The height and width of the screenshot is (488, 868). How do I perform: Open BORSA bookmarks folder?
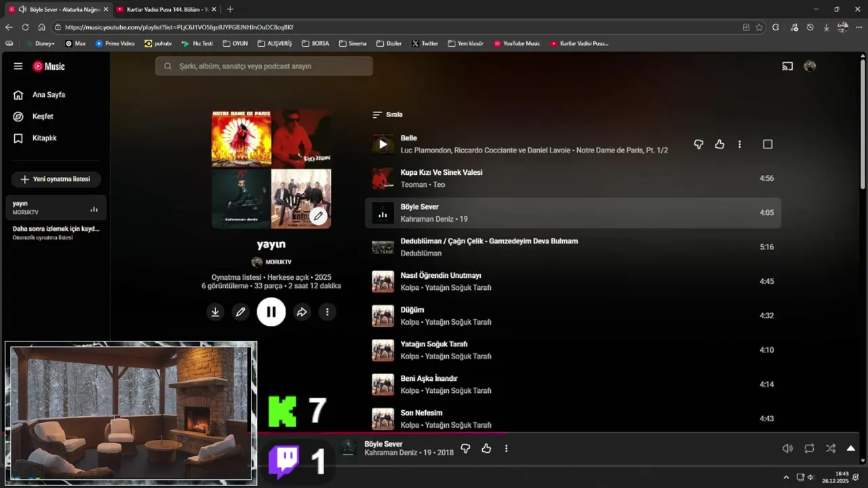click(x=315, y=43)
